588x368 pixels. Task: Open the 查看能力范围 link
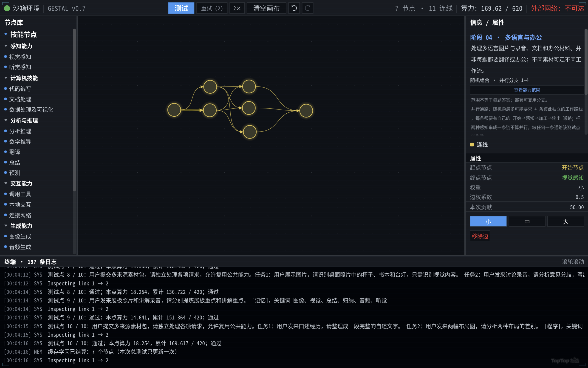(x=527, y=90)
